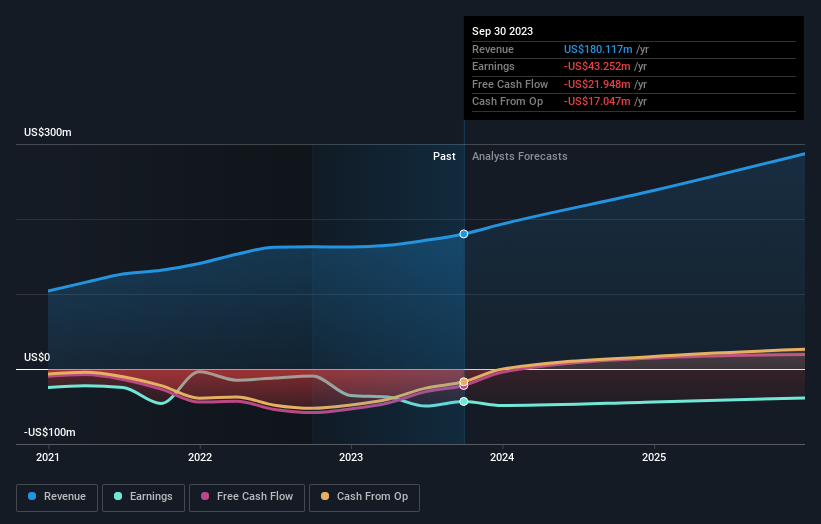Screen dimensions: 821x524
Task: Toggle the Free Cash Flow legend button
Action: (247, 497)
